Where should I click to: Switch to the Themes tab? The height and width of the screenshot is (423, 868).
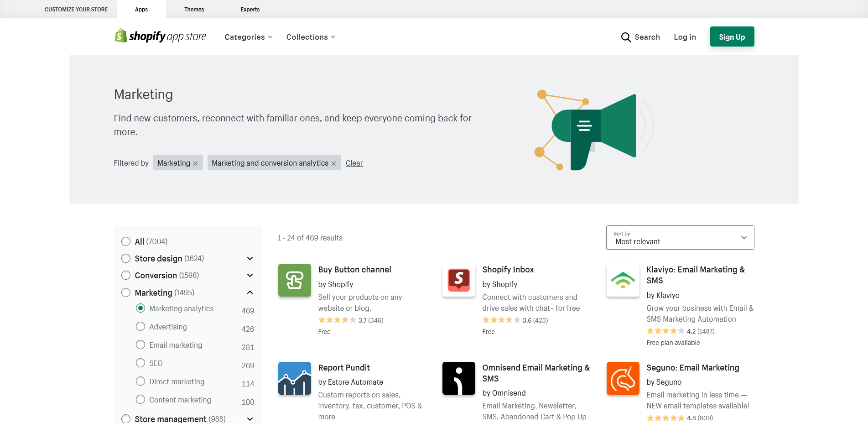click(x=194, y=9)
